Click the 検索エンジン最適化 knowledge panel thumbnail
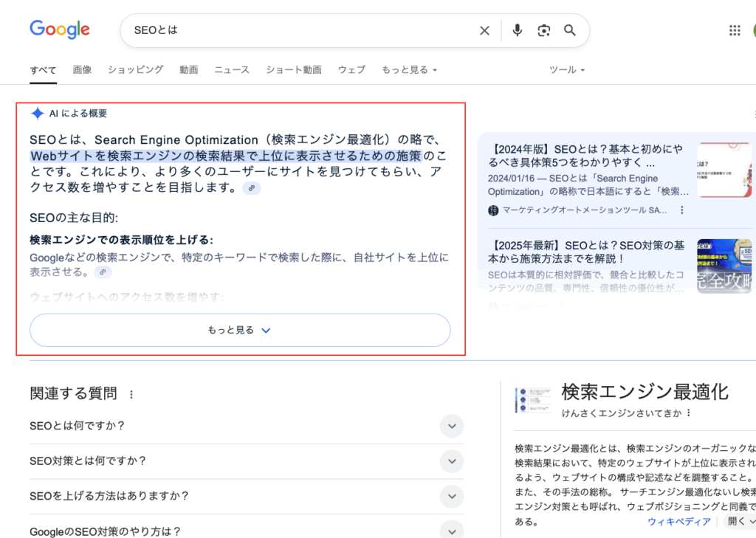The image size is (756, 538). [x=533, y=400]
